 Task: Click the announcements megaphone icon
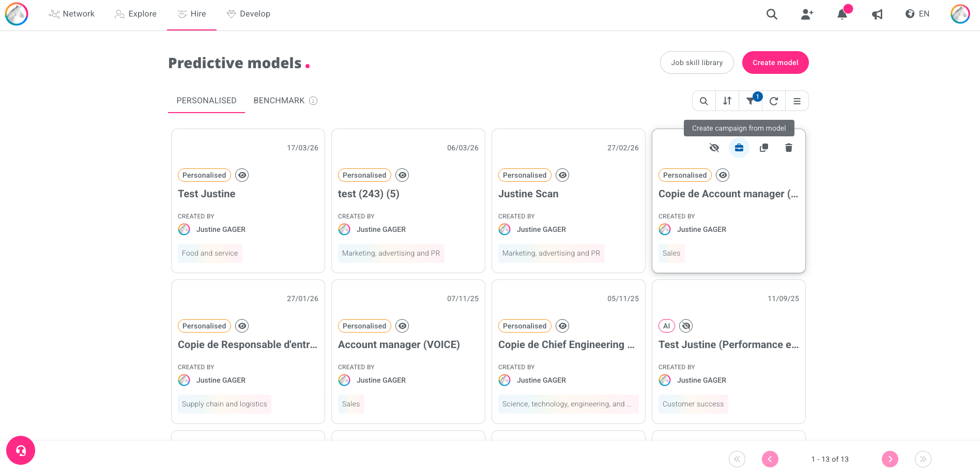[x=877, y=14]
